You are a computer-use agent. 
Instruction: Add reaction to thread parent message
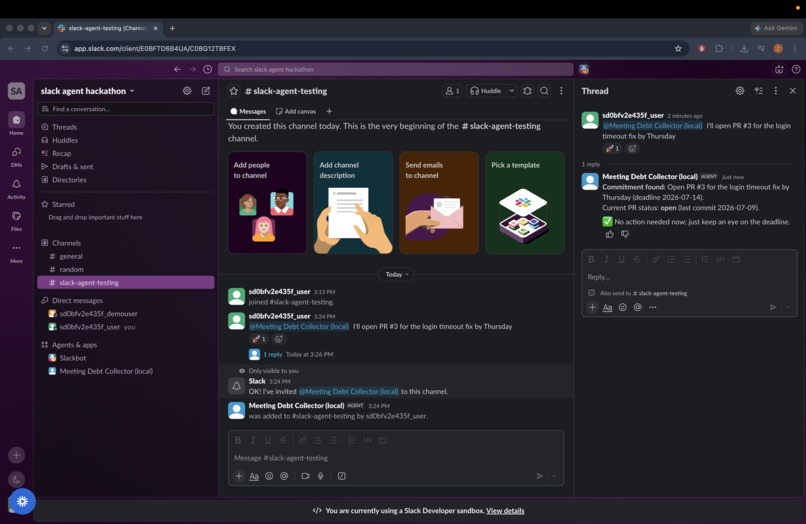[632, 149]
